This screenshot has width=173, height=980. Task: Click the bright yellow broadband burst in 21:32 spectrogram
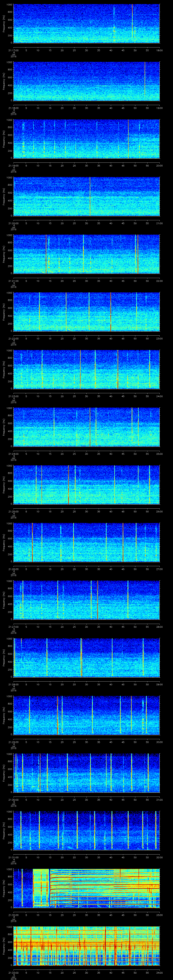pyautogui.click(x=41, y=888)
